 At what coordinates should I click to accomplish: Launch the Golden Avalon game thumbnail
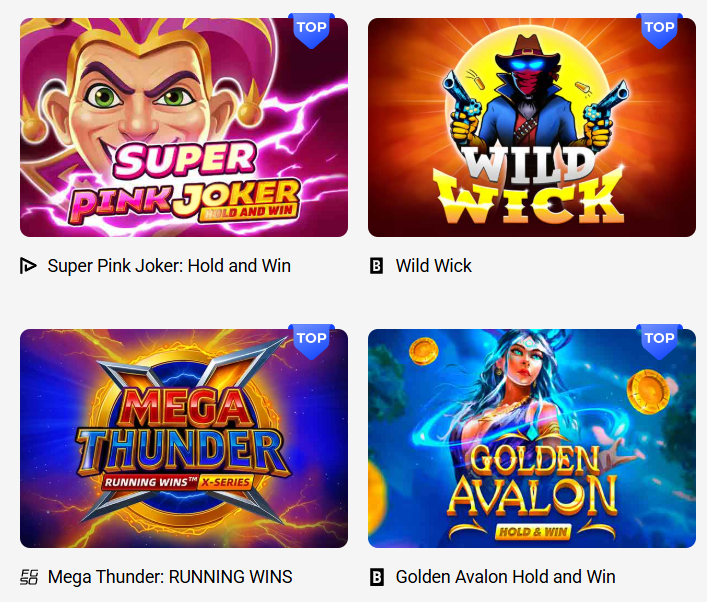[532, 438]
